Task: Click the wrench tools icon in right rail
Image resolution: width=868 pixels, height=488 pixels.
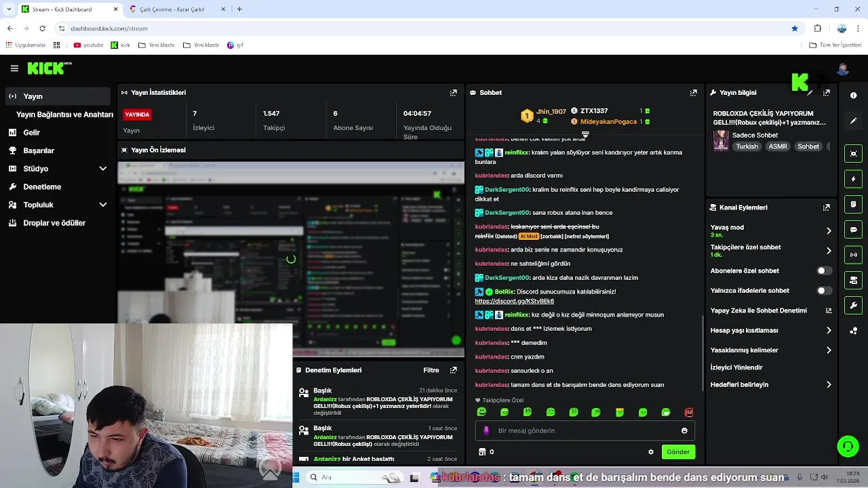Action: click(853, 306)
